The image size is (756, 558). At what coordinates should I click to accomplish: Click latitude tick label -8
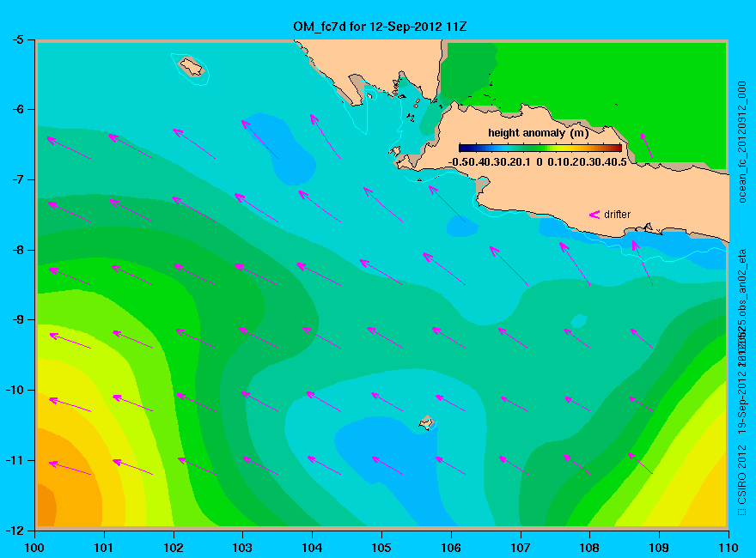[17, 250]
